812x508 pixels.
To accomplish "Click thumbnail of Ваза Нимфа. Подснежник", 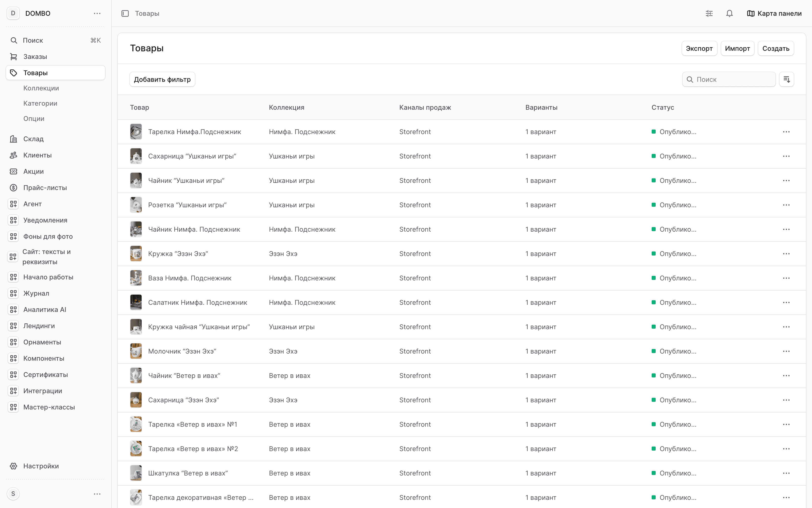I will point(136,278).
